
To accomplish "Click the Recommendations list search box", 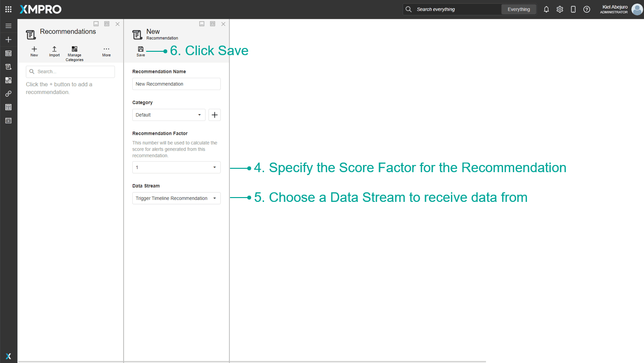I will [70, 72].
